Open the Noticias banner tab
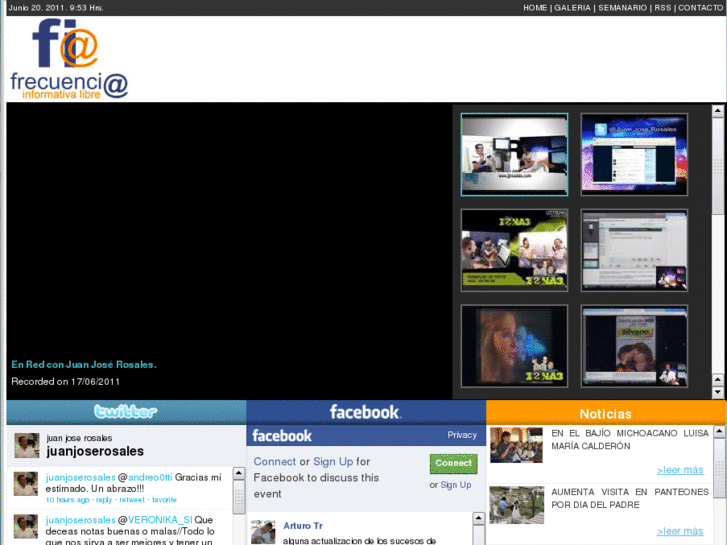Image resolution: width=727 pixels, height=545 pixels. pos(606,413)
